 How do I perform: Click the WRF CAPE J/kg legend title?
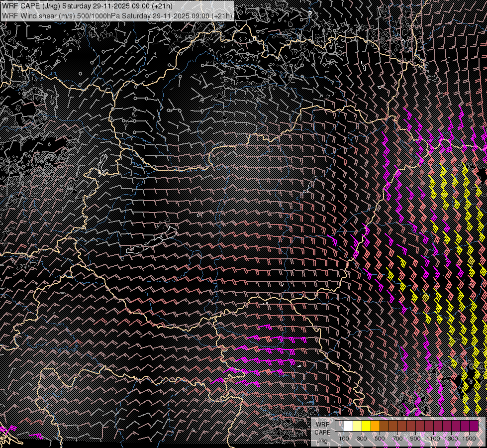coord(322,432)
